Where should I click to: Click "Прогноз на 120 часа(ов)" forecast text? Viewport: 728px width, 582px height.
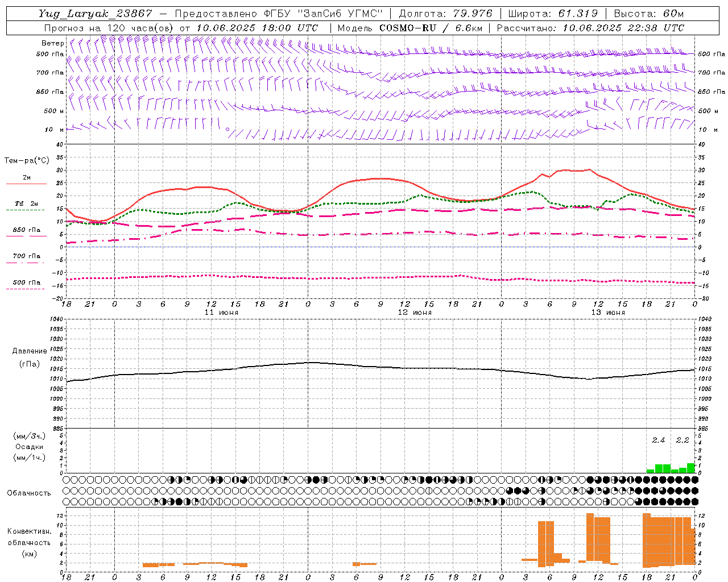[x=109, y=28]
